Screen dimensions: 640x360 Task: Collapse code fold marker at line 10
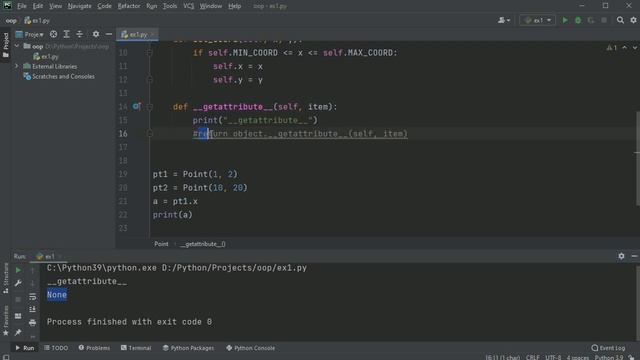click(149, 53)
